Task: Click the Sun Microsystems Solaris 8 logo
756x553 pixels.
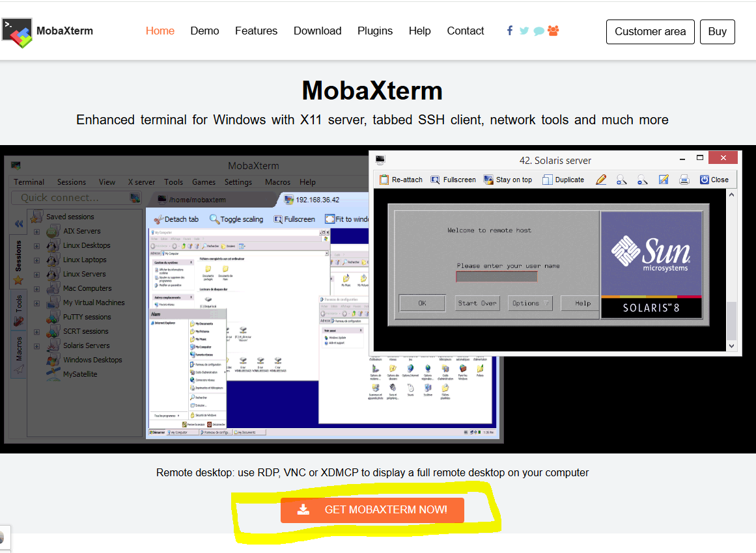Action: (x=651, y=265)
